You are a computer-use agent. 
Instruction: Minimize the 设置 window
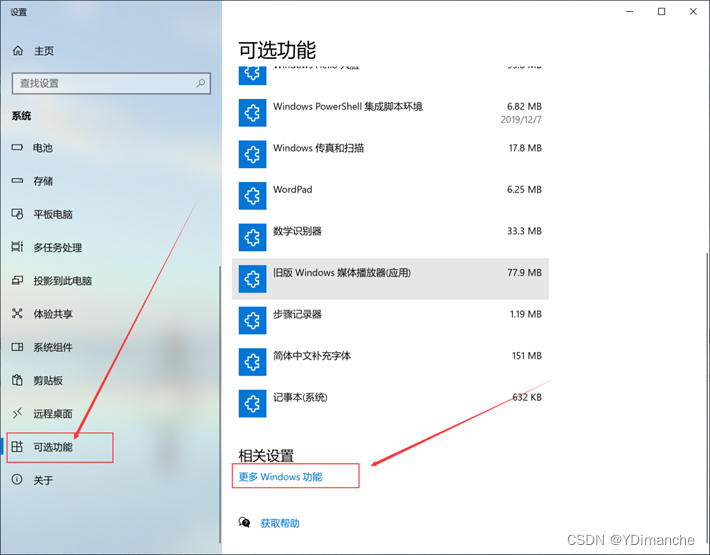tap(630, 12)
